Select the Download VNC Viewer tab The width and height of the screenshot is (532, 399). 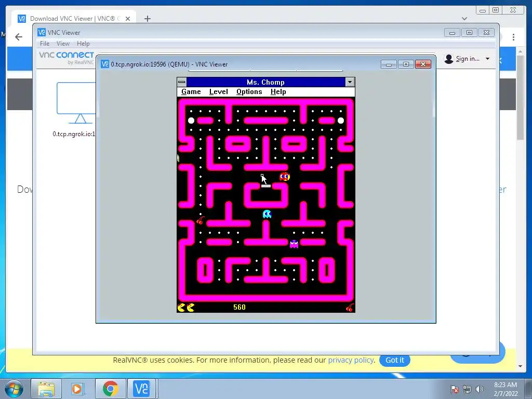[x=74, y=18]
